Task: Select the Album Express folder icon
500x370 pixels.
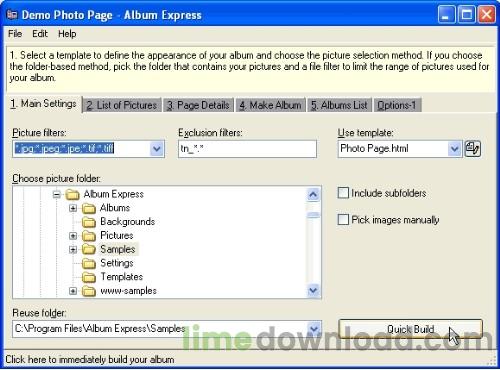Action: [72, 194]
